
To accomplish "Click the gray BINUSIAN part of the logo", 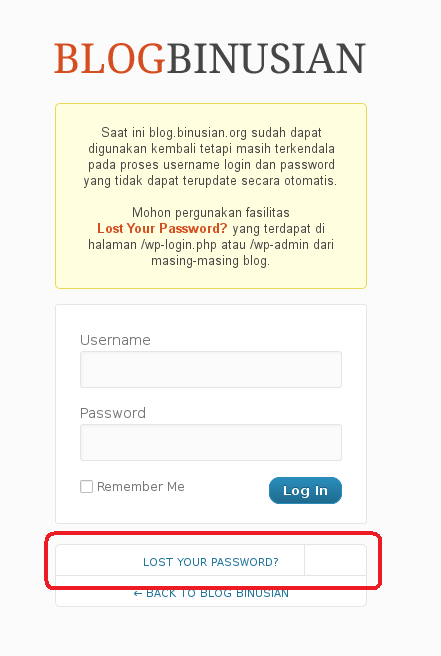I will point(267,58).
